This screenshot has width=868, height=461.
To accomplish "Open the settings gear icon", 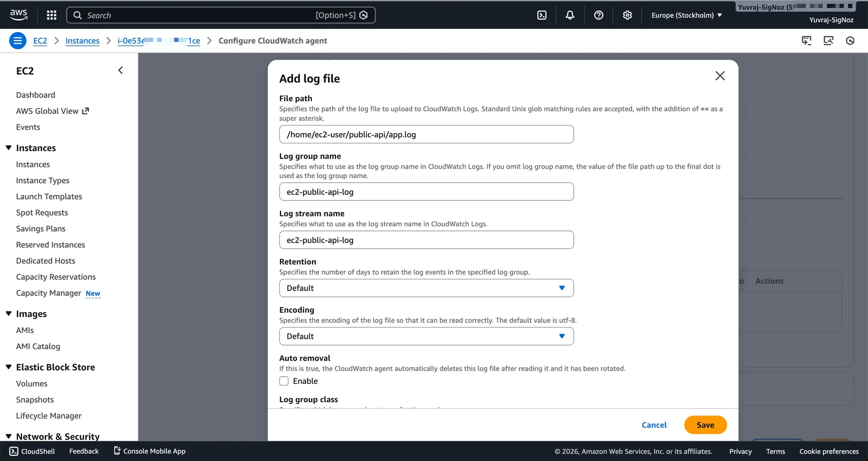I will (x=627, y=15).
